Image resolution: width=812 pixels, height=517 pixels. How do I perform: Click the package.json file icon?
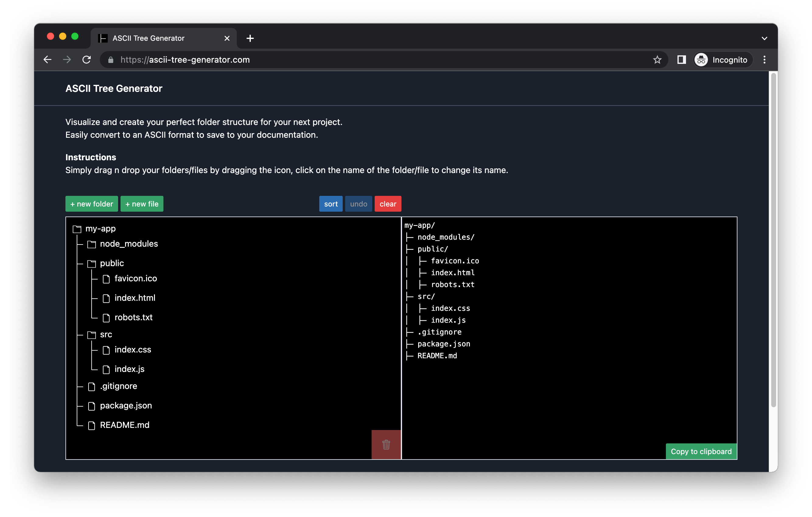pos(91,406)
